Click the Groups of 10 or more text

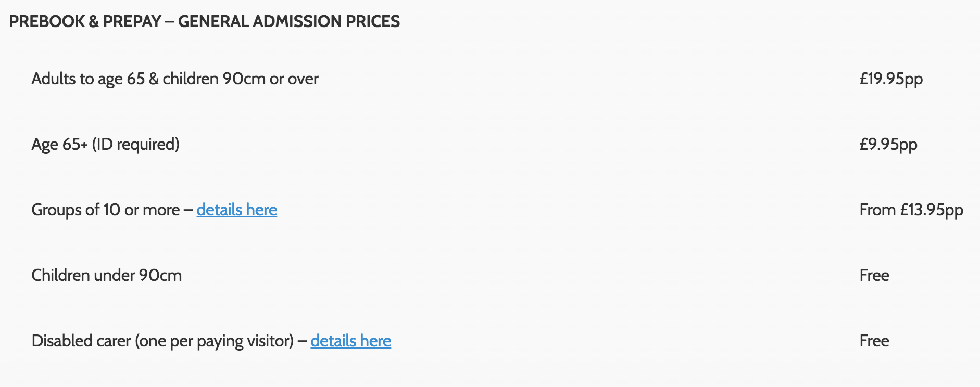tap(105, 210)
